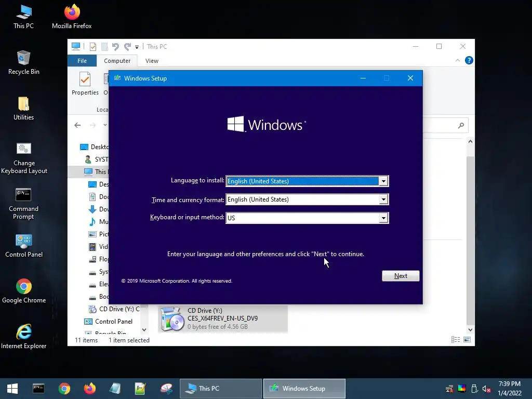Open the File tab in This PC
Image resolution: width=532 pixels, height=399 pixels.
(82, 61)
